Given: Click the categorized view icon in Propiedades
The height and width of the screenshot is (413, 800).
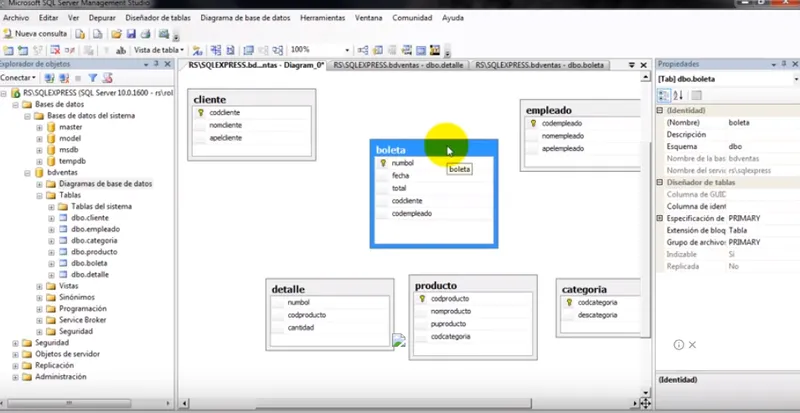Looking at the screenshot, I should [x=664, y=95].
